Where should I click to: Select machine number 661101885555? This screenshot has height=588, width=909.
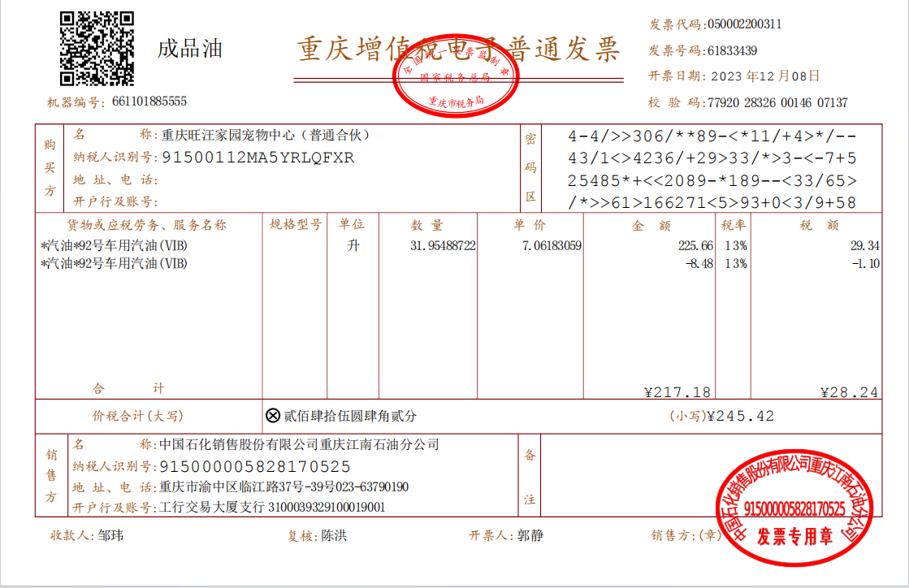149,102
